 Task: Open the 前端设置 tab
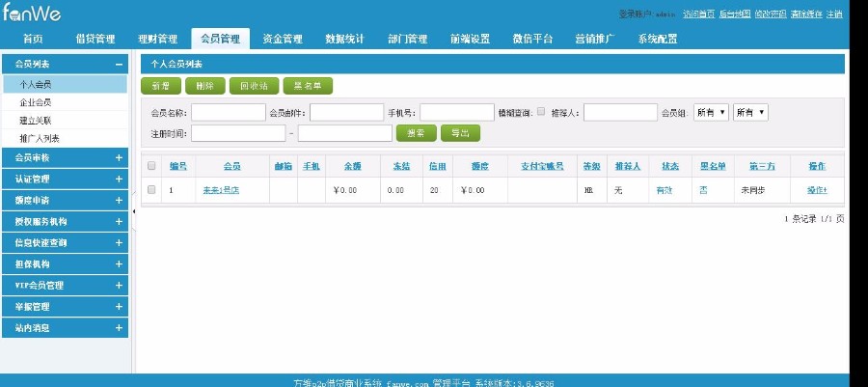(470, 39)
